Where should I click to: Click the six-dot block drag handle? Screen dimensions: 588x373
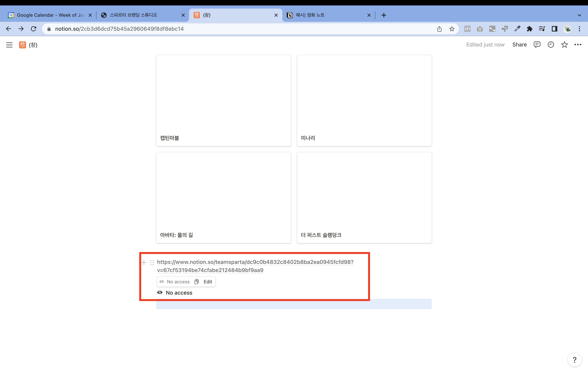click(152, 263)
